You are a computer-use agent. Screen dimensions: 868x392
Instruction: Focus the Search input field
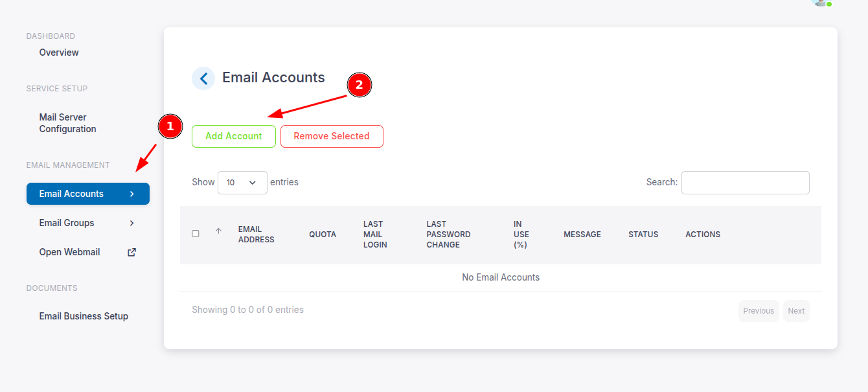tap(746, 183)
